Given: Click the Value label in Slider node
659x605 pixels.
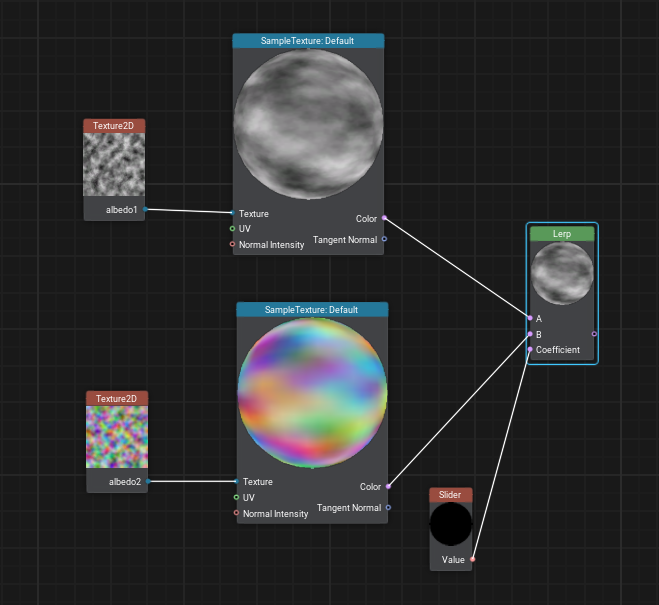Looking at the screenshot, I should click(453, 560).
